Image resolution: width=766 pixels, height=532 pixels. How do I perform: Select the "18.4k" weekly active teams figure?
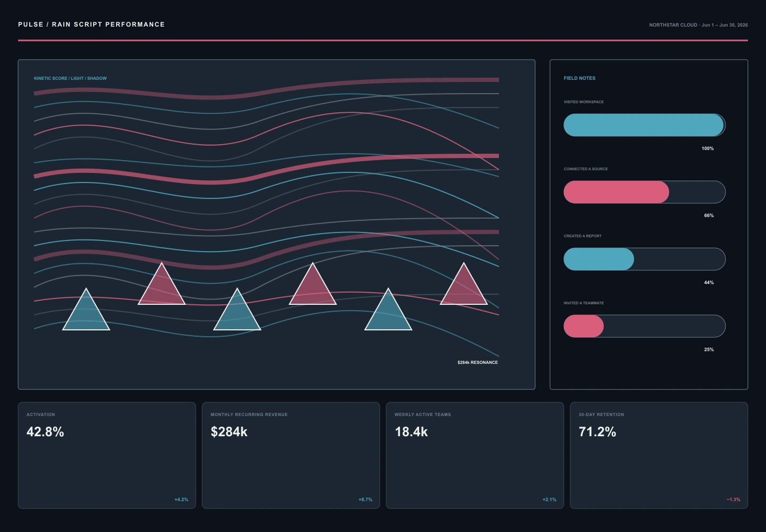point(411,431)
